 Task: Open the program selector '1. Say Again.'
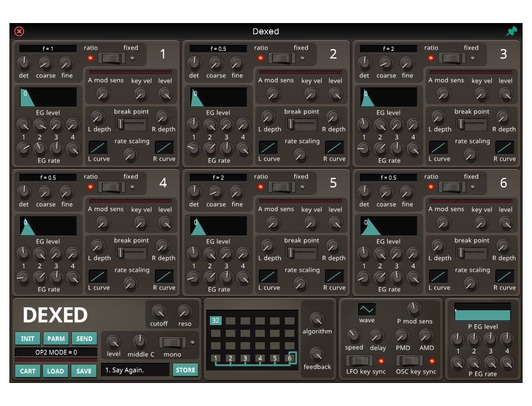135,370
